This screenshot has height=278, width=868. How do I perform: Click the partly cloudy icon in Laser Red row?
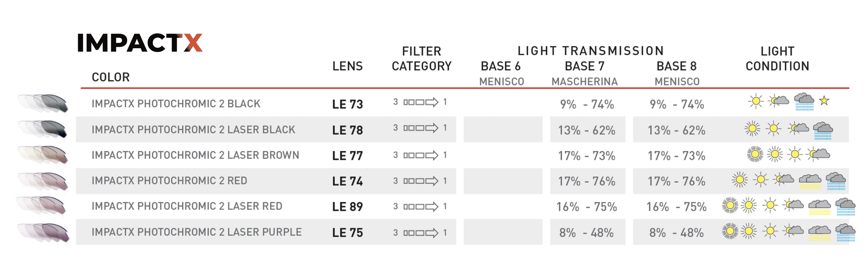(x=794, y=205)
